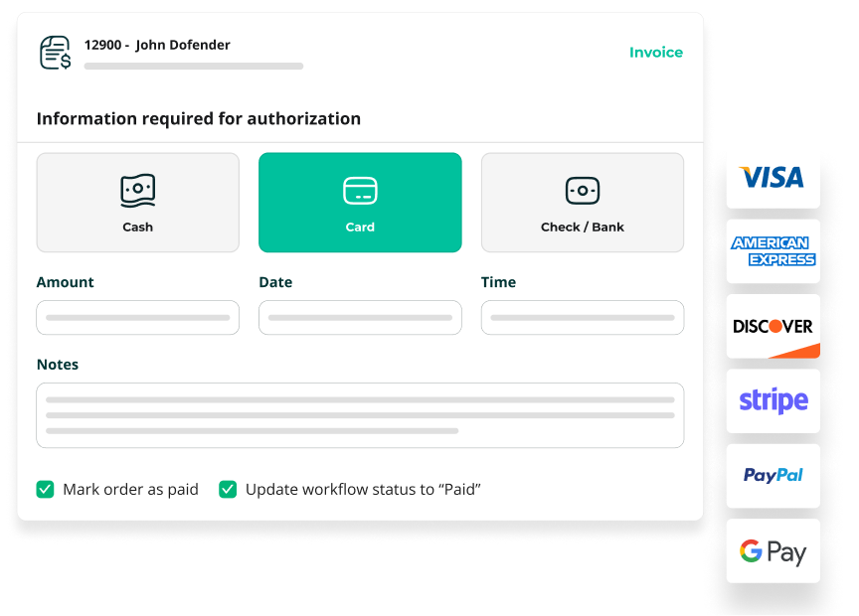Choose the American Express logo

[773, 251]
